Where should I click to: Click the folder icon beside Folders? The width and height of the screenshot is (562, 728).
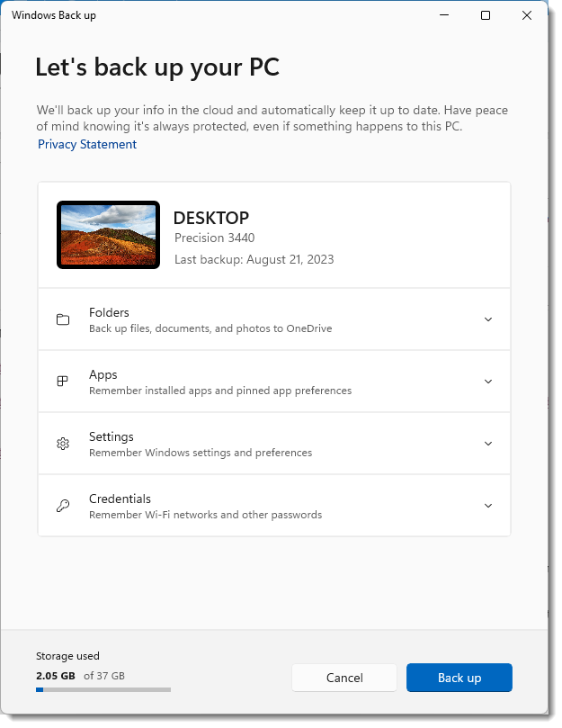pyautogui.click(x=62, y=319)
